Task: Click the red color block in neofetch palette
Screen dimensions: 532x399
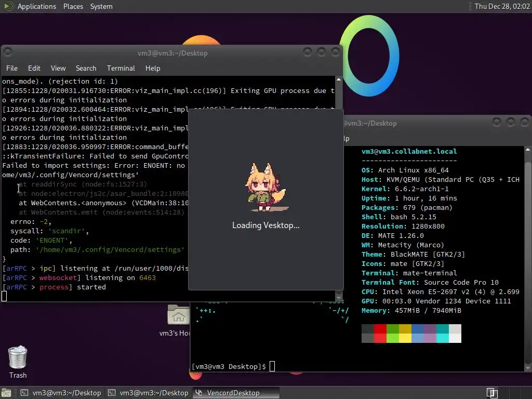Action: 380,329
